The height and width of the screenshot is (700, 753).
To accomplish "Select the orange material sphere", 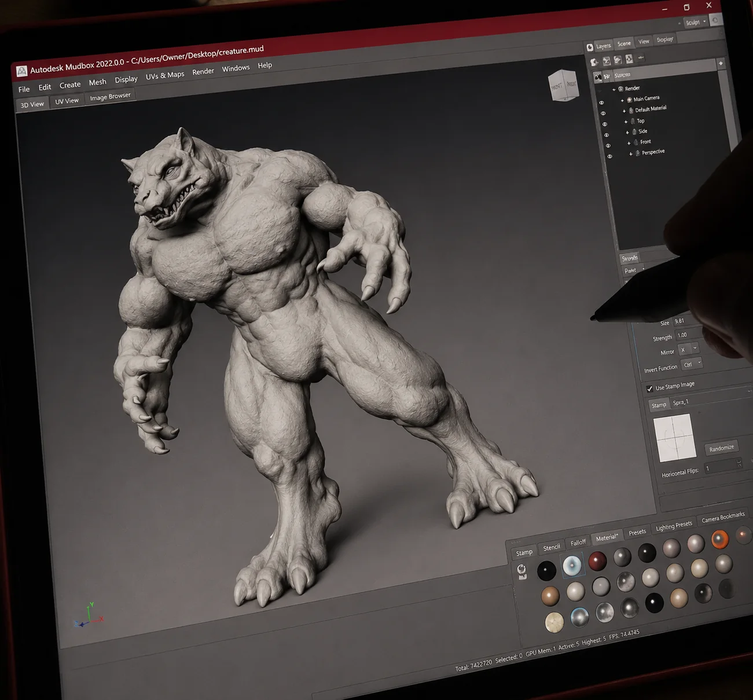I will tap(719, 539).
